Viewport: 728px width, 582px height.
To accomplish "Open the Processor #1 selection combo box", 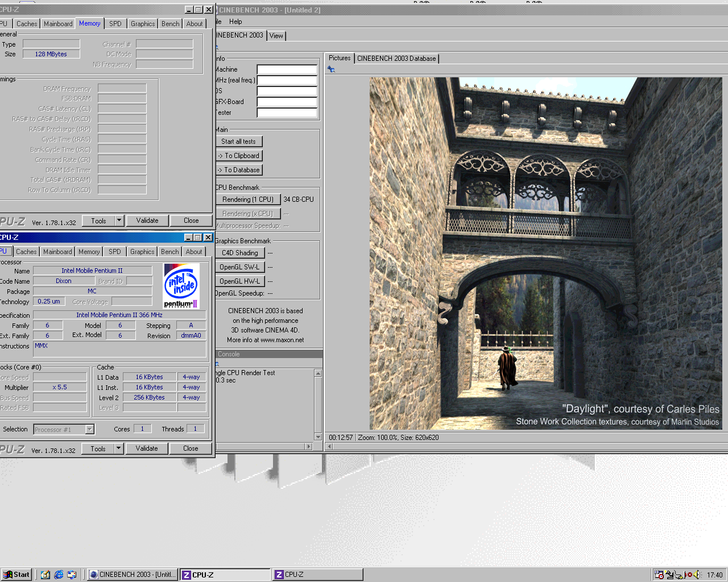I will tap(64, 430).
